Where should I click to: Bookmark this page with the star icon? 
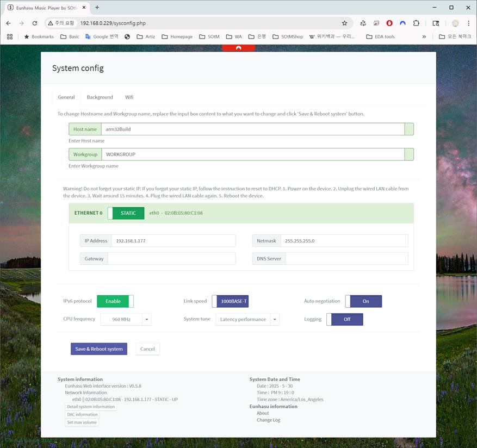pos(344,23)
